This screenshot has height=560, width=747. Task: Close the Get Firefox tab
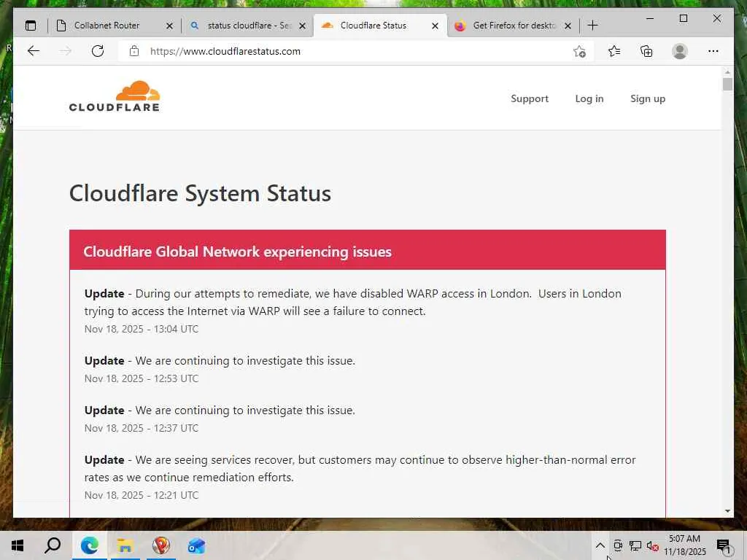[x=568, y=26]
